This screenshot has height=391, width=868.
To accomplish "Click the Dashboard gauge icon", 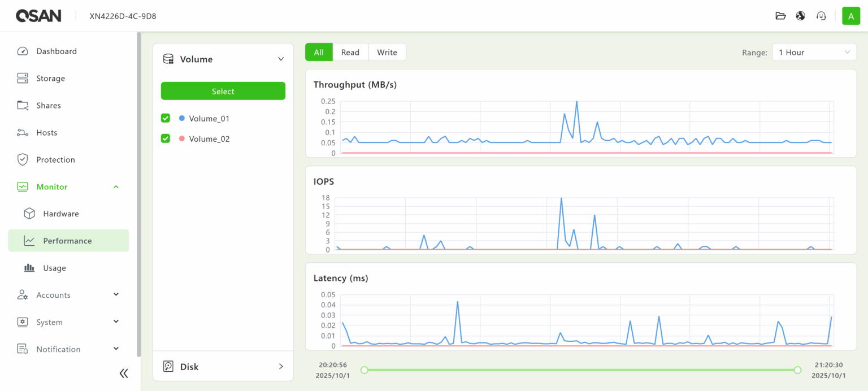I will point(23,51).
